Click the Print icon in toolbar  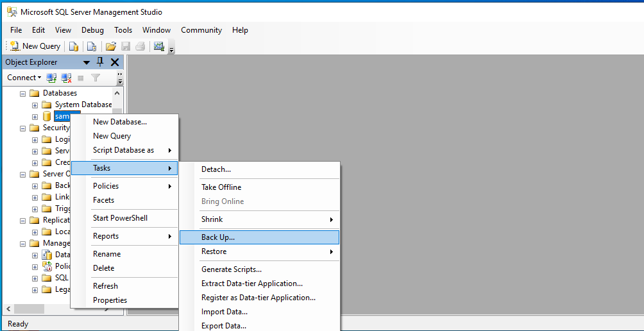[140, 46]
